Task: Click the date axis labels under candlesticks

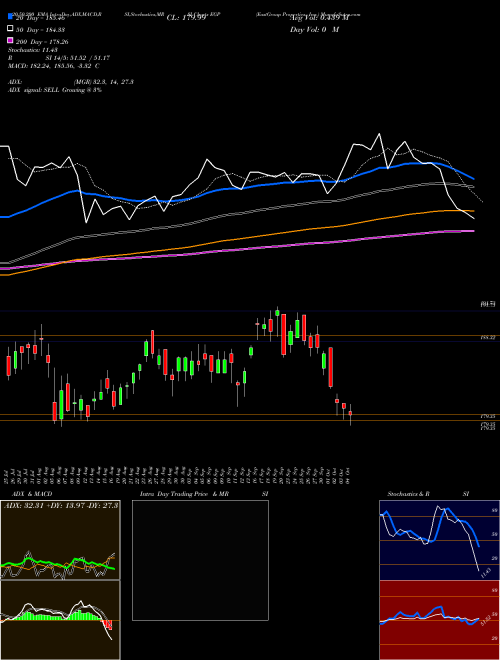Action: point(179,475)
